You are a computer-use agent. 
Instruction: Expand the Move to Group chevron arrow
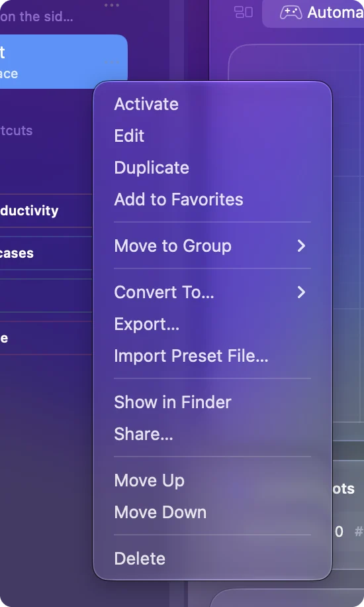coord(301,246)
